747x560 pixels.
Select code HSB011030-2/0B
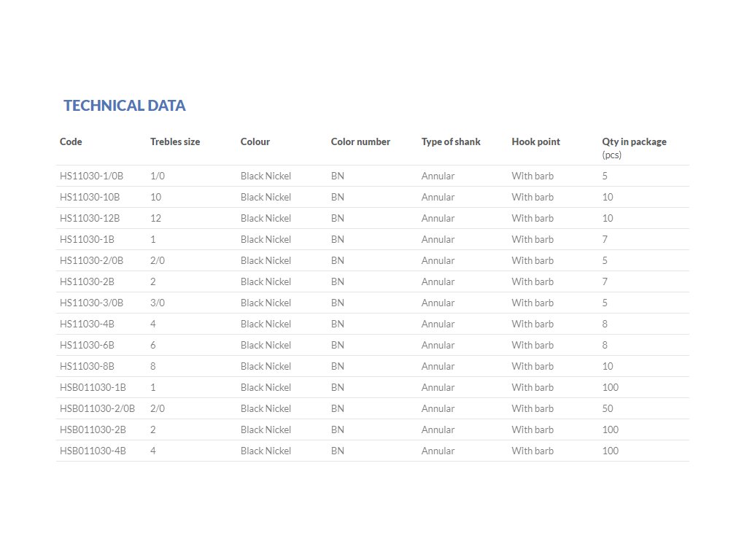pos(97,409)
